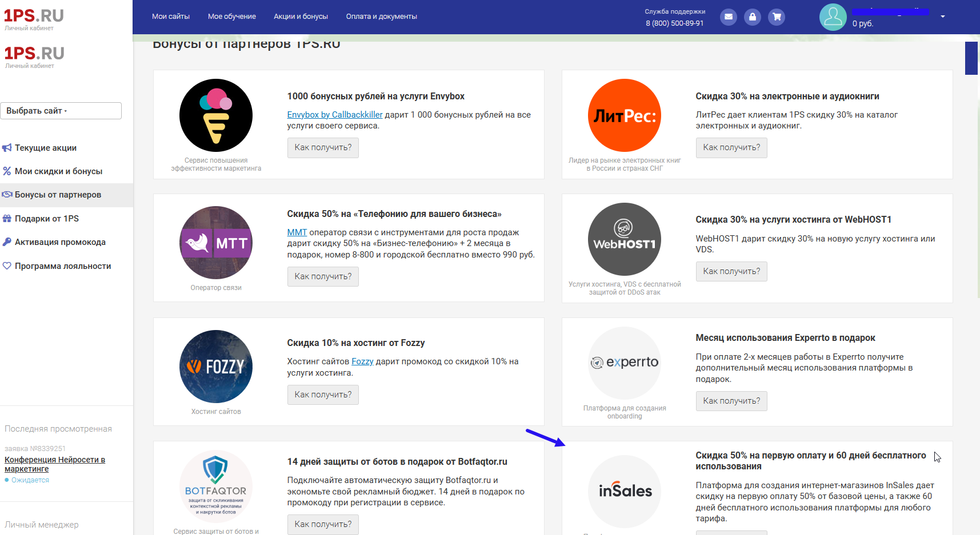
Task: Click the support phone 8 (800) 500-89-91
Action: point(675,23)
